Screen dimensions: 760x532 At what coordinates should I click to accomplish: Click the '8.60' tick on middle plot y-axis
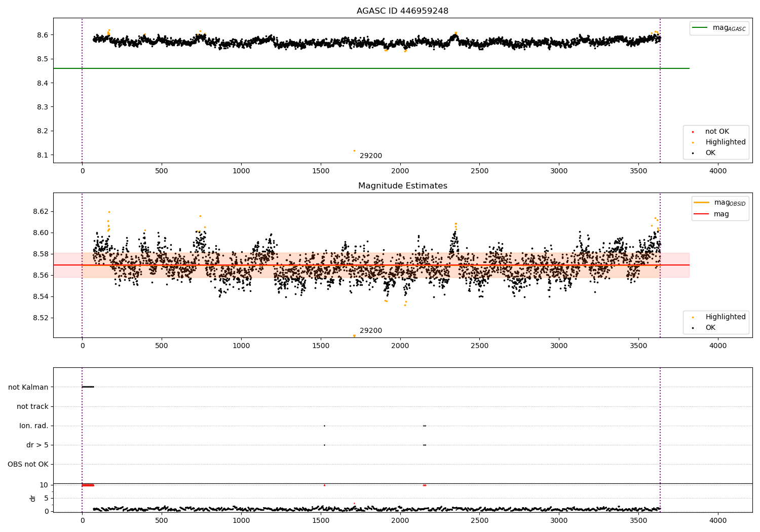coord(41,233)
